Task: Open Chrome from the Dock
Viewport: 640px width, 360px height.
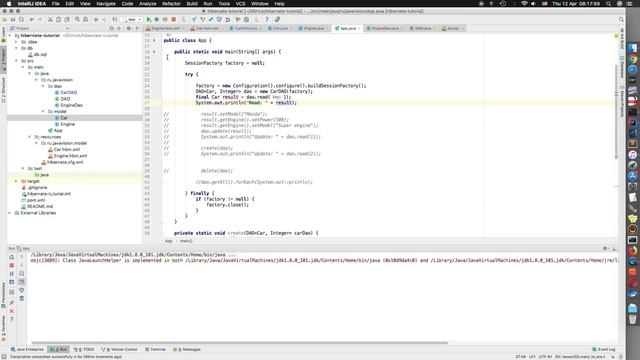Action: coord(633,59)
